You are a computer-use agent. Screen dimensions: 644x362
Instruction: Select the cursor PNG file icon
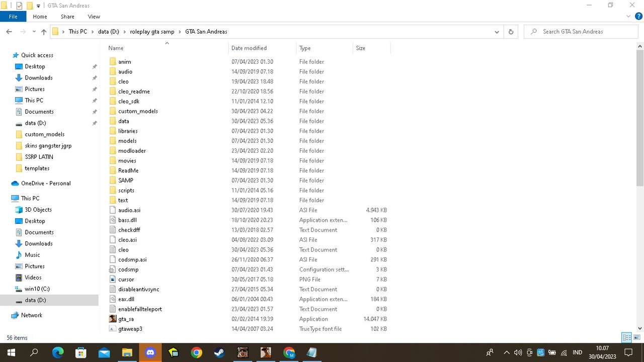(113, 280)
